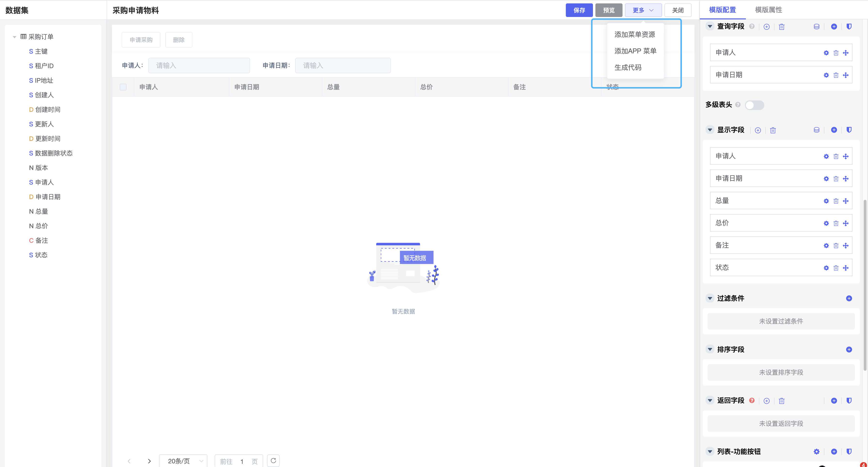Viewport: 868px width, 467px height.
Task: Click red help icon beside 返回字段
Action: click(x=752, y=401)
